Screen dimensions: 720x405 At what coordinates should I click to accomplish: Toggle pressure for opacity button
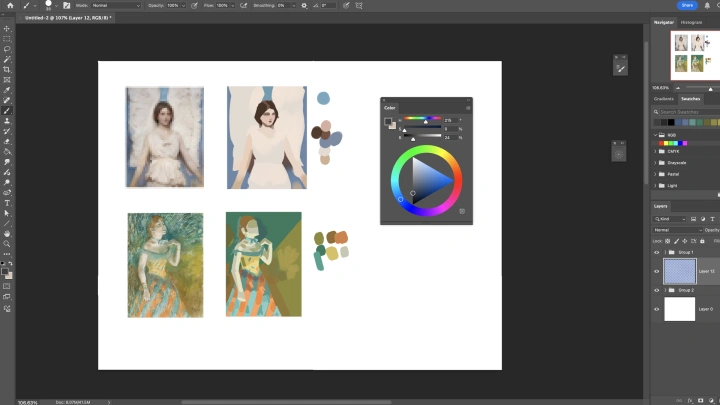(194, 6)
